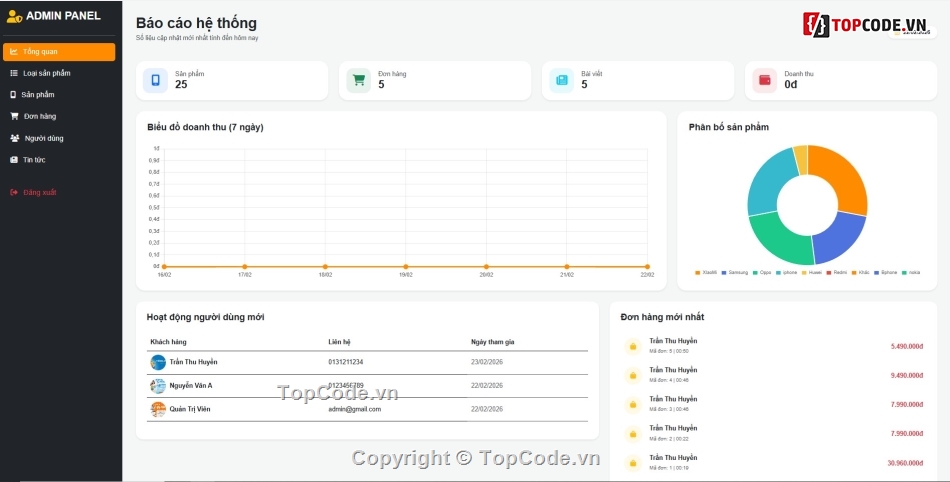Click the order icon beside the 5.490.000đ order
Screen dimensions: 950x482
coord(632,346)
